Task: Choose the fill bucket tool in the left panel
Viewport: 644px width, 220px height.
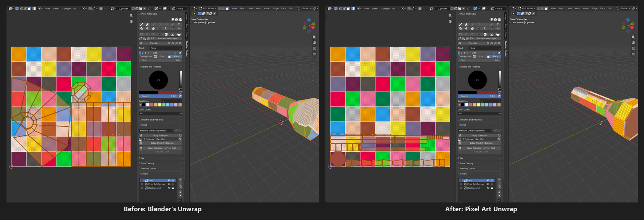Action: tap(142, 28)
